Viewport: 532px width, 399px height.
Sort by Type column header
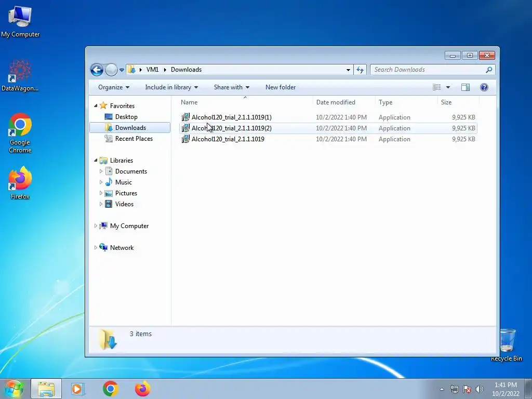tap(406, 102)
